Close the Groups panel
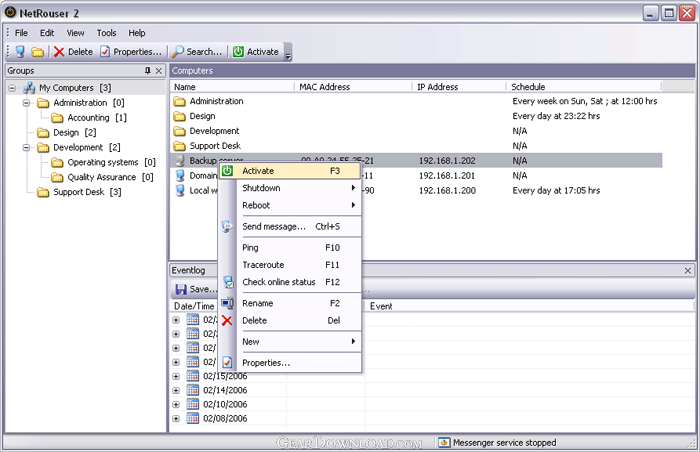Screen dimensions: 700x452 click(x=158, y=71)
